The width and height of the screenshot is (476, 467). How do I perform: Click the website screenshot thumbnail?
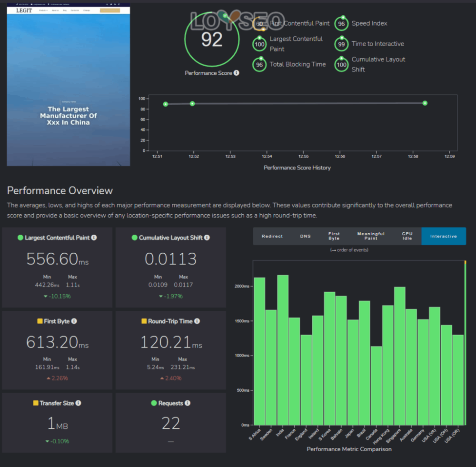tap(68, 84)
